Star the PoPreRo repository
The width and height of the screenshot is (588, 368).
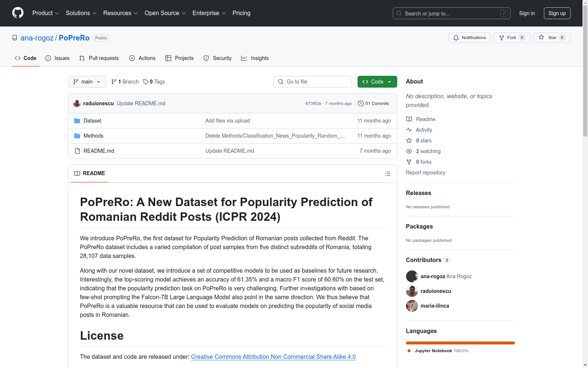point(552,38)
